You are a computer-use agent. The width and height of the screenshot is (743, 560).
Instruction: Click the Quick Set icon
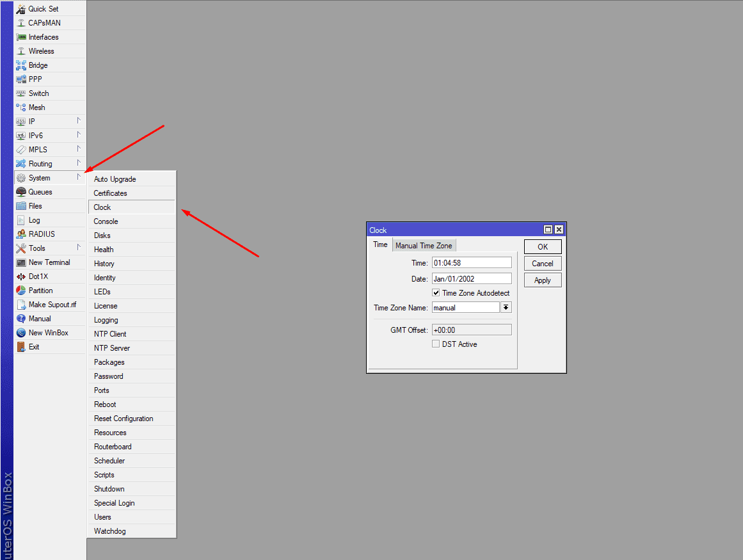click(21, 9)
